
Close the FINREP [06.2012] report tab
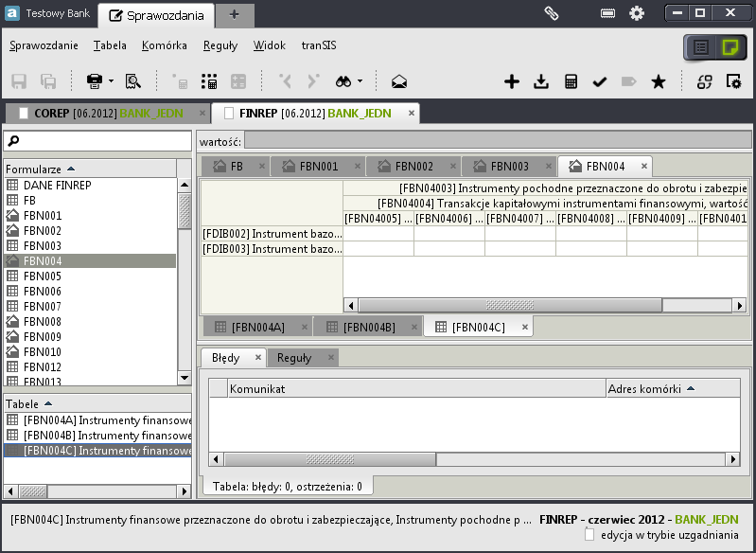(412, 113)
